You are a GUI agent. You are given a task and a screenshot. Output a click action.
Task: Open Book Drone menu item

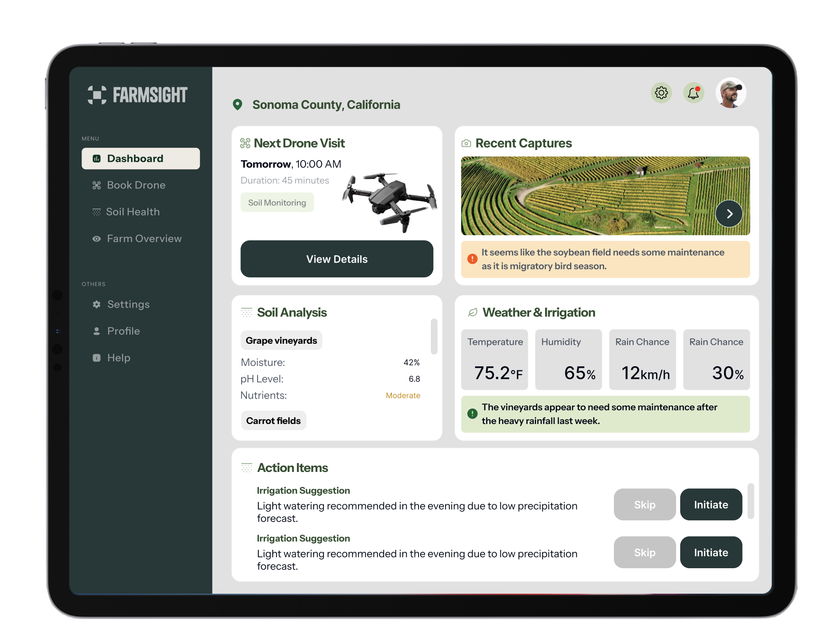(x=136, y=185)
